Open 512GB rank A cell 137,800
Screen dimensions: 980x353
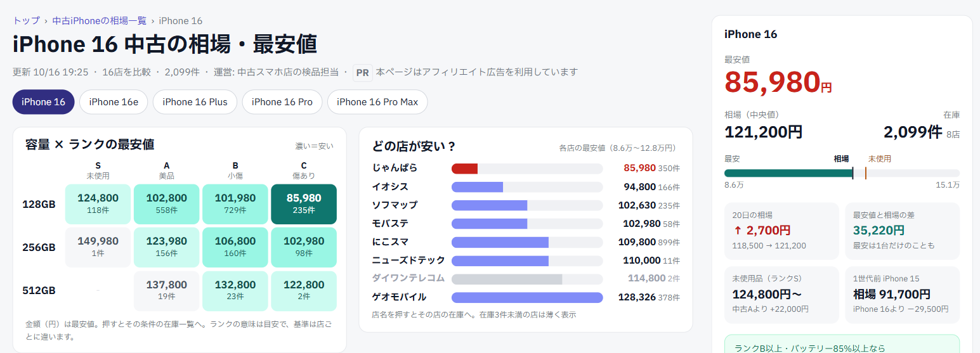pyautogui.click(x=166, y=291)
